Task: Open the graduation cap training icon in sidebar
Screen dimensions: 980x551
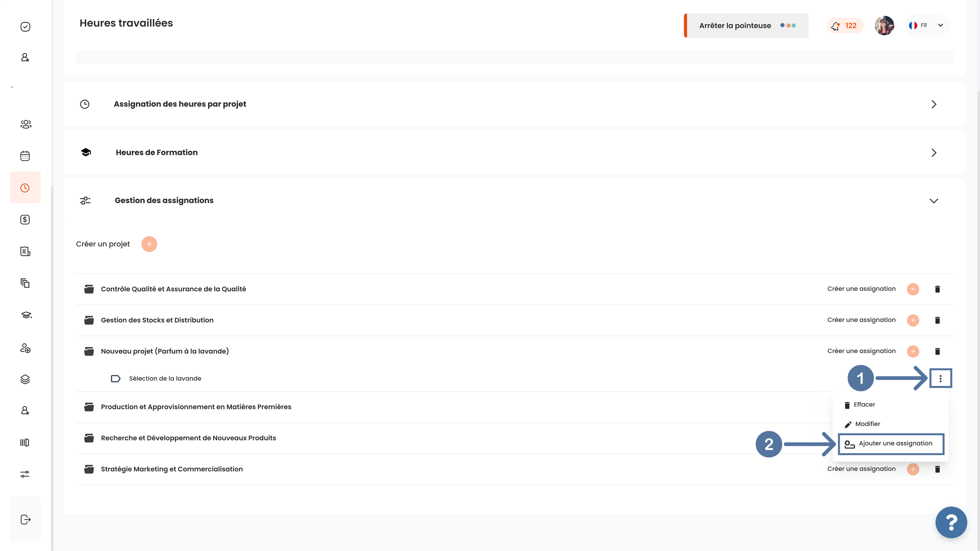Action: [26, 315]
